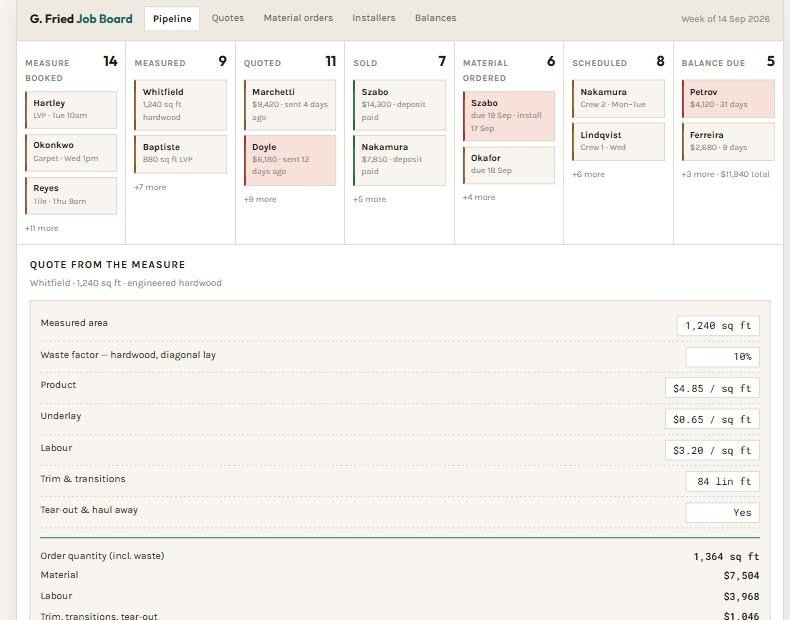This screenshot has height=620, width=790.
Task: Open the Material orders tab
Action: [x=298, y=18]
